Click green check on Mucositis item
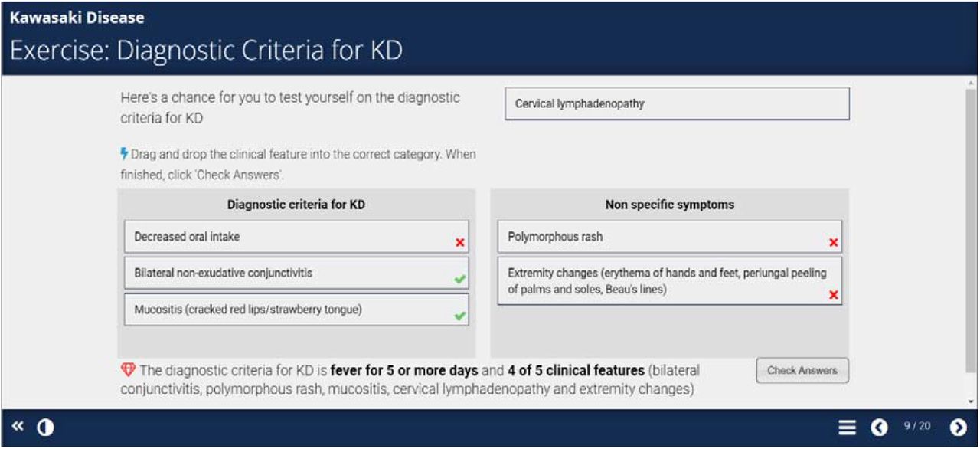 [460, 316]
